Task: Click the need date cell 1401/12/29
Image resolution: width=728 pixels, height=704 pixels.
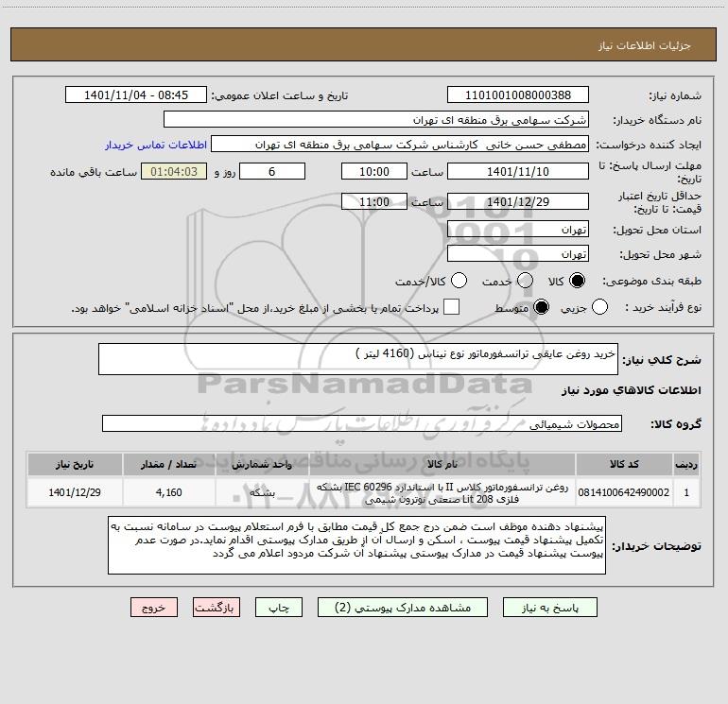Action: [x=75, y=493]
